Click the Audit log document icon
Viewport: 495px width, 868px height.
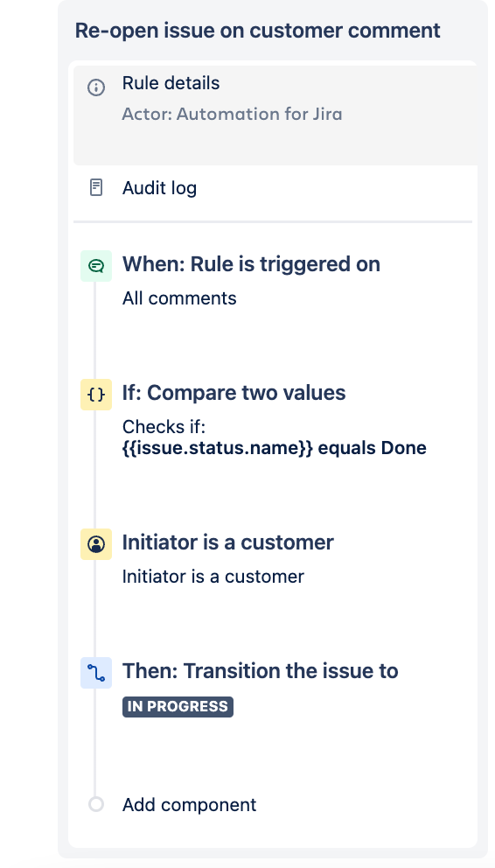(96, 187)
